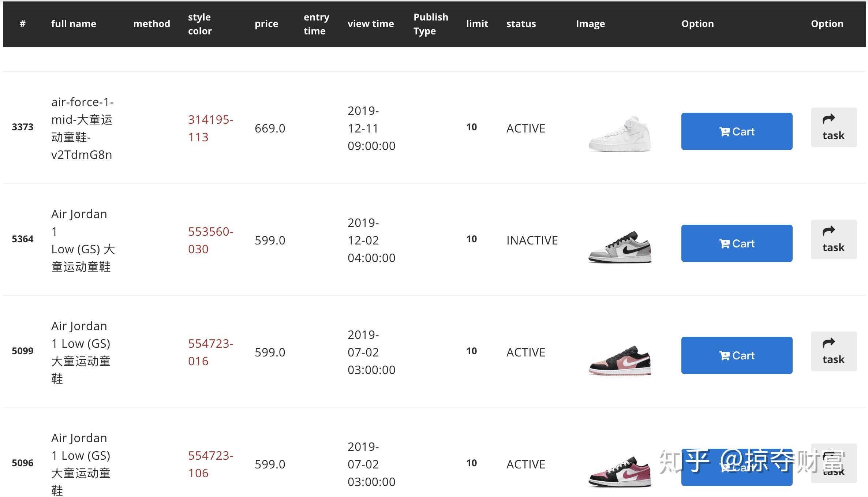
Task: Click the full name column header
Action: [74, 24]
